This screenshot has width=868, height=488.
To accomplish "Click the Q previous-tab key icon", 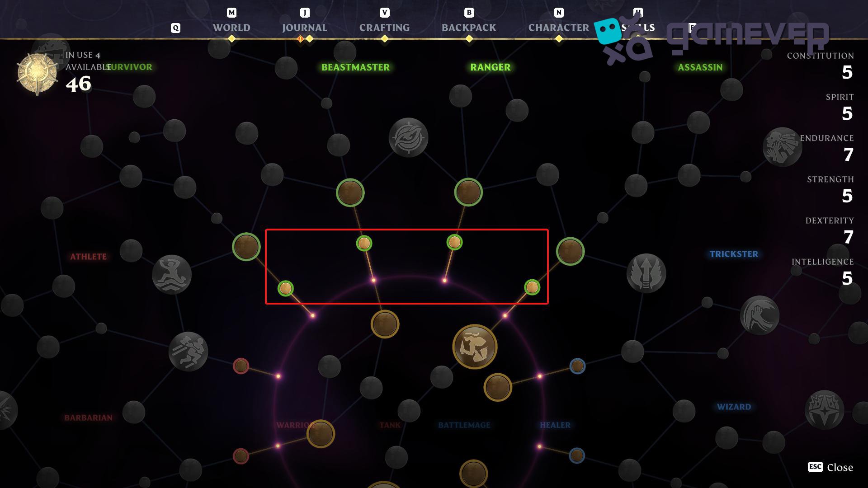I will click(x=175, y=28).
